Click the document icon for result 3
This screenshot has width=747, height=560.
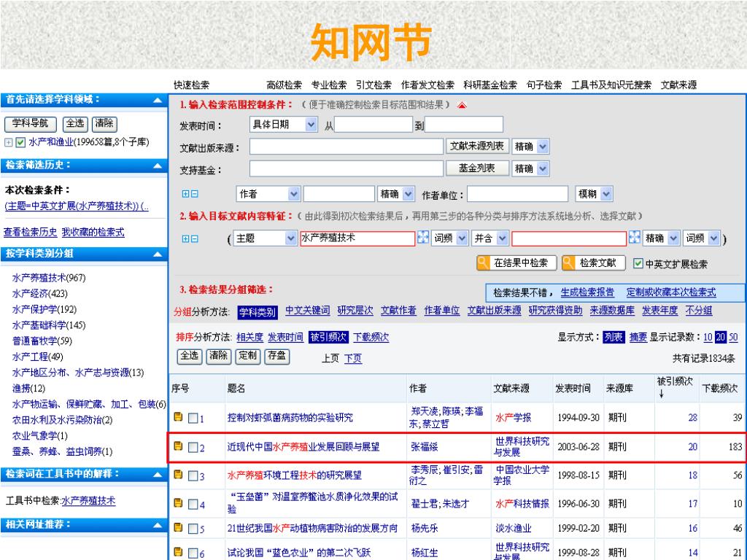click(178, 475)
